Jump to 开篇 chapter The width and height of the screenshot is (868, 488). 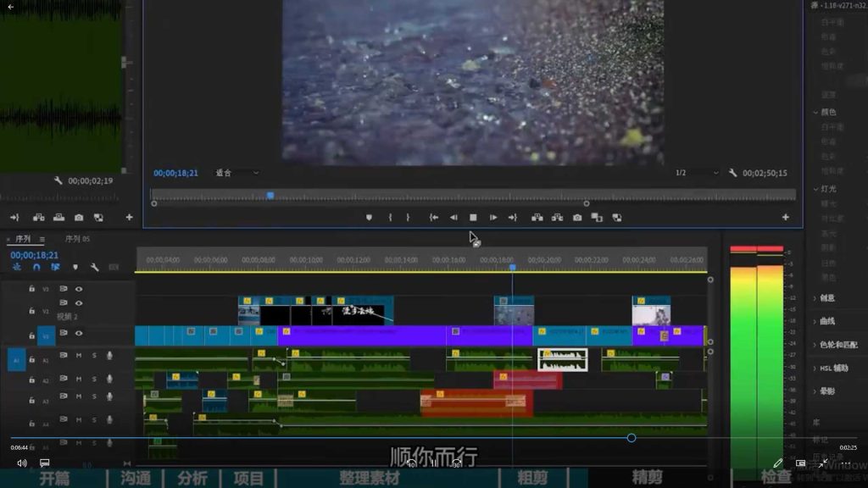pyautogui.click(x=54, y=478)
